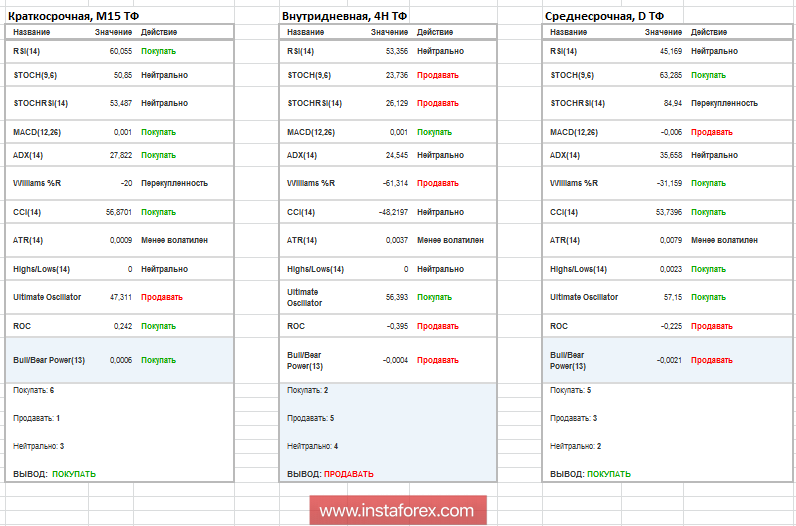Select CCI(14) value -48,2197
This screenshot has width=796, height=526.
pyautogui.click(x=393, y=212)
